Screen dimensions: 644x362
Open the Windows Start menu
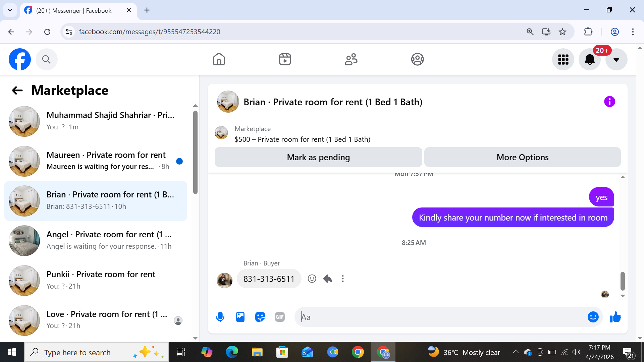point(12,352)
